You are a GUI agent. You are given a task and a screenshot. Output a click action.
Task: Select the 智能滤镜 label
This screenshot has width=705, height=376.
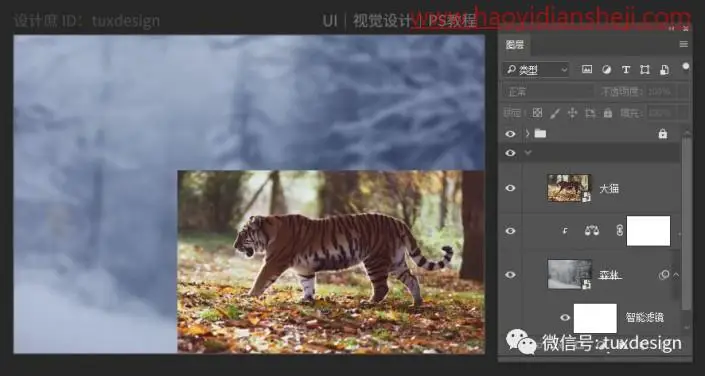(645, 318)
